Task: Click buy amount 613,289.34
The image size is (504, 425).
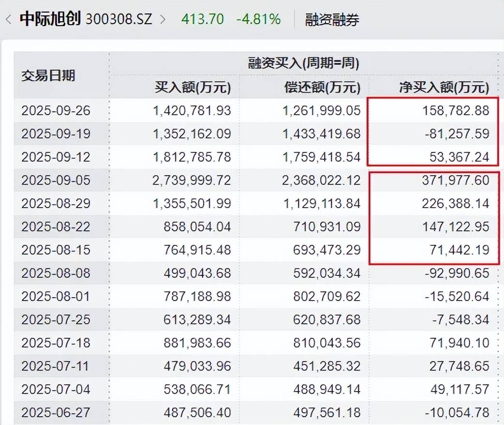Action: click(197, 320)
